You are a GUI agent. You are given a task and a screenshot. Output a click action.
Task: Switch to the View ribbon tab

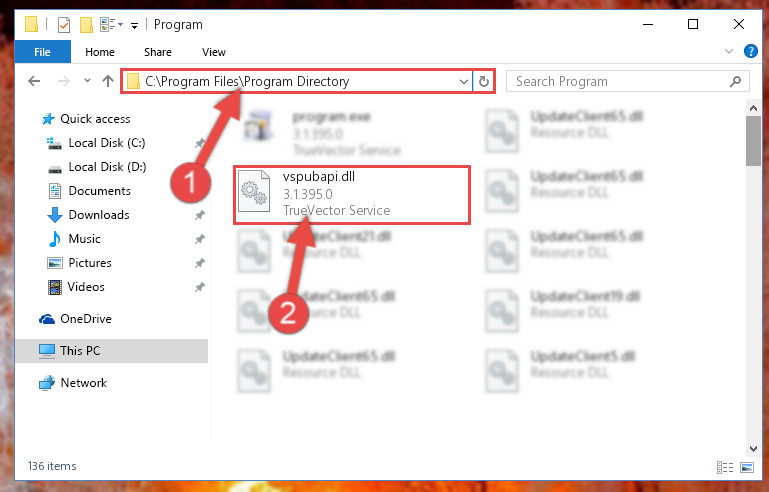(x=214, y=52)
